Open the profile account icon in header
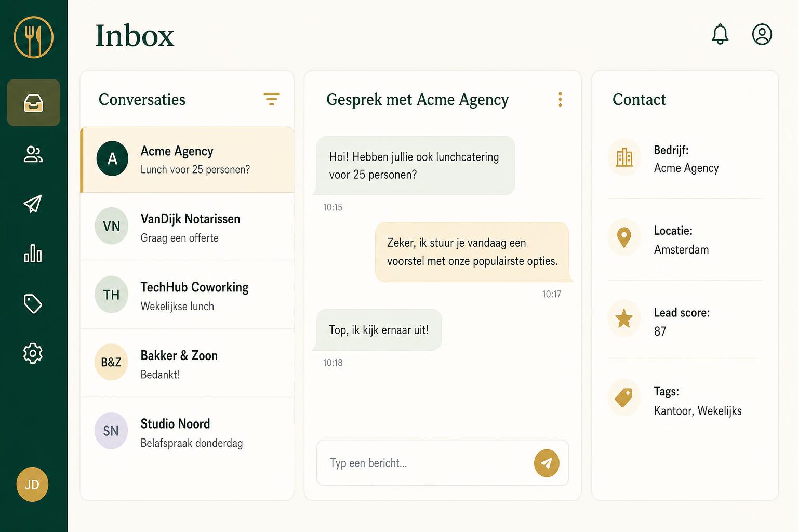Viewport: 798px width, 532px height. coord(762,34)
